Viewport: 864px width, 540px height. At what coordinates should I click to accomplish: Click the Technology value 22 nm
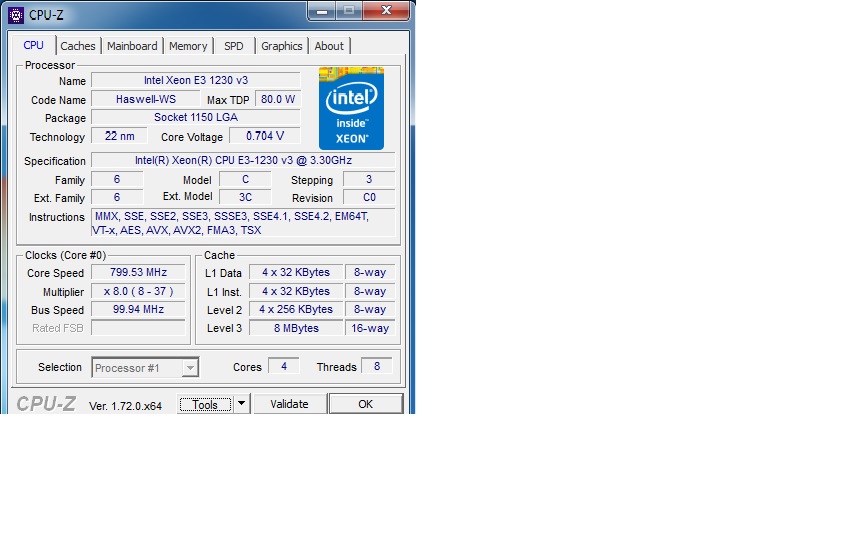119,136
